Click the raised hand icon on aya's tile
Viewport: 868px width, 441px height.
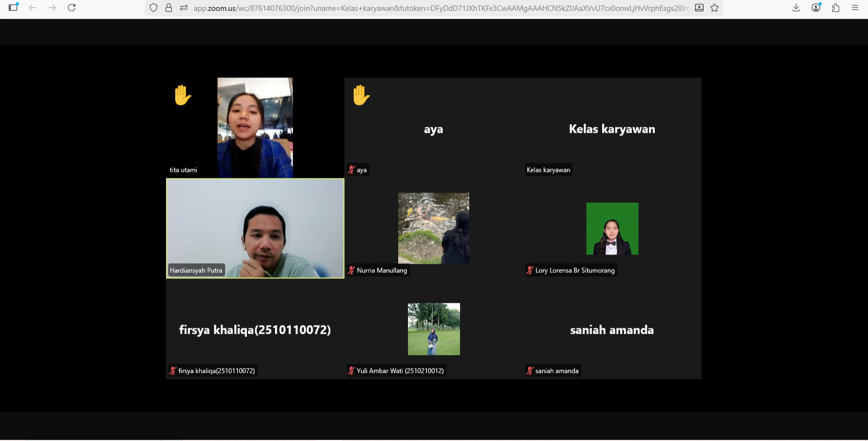click(x=361, y=95)
